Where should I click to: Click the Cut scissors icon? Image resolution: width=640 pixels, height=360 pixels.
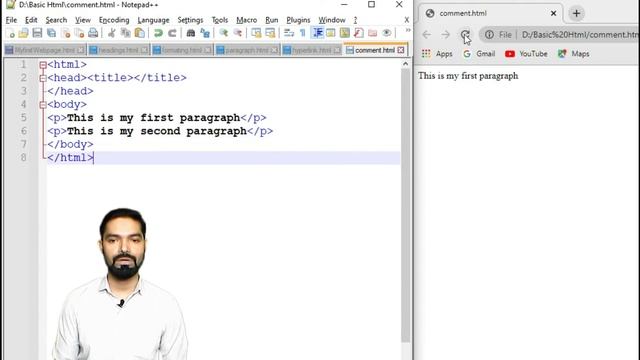(111, 33)
